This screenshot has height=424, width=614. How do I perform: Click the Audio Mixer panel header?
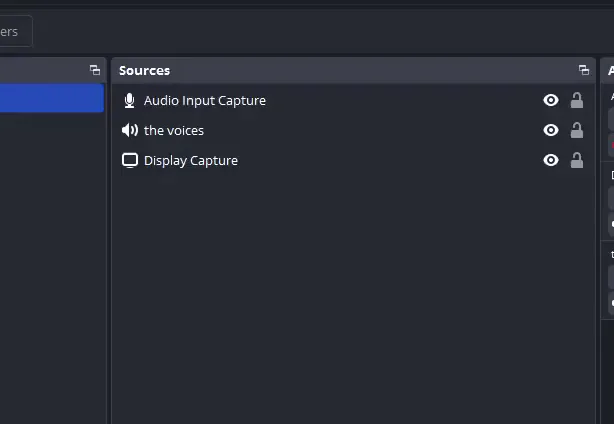click(x=609, y=70)
